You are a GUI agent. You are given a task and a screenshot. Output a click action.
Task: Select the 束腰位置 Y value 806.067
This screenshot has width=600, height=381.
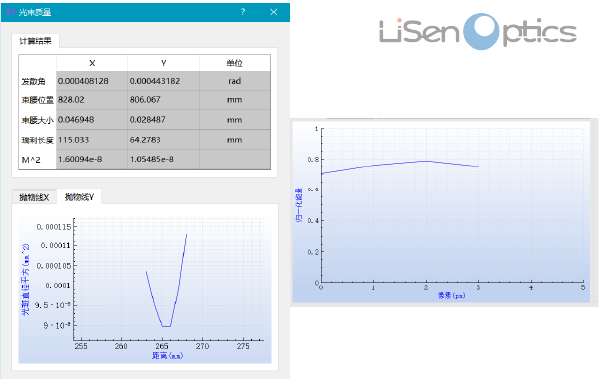pos(163,100)
